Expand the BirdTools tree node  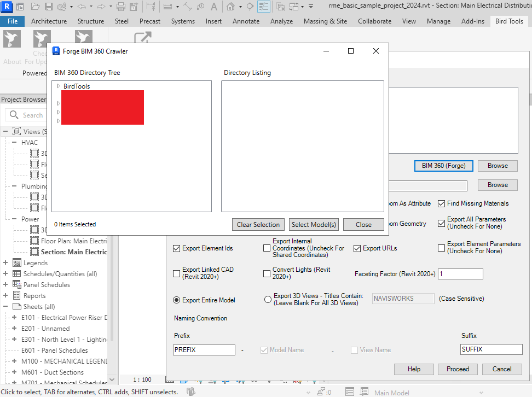point(59,86)
